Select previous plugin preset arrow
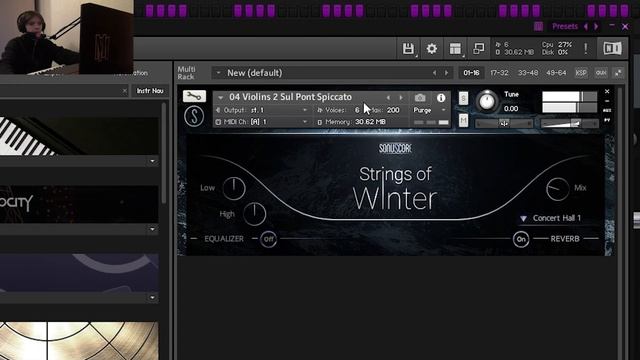This screenshot has height=360, width=640. click(x=586, y=27)
